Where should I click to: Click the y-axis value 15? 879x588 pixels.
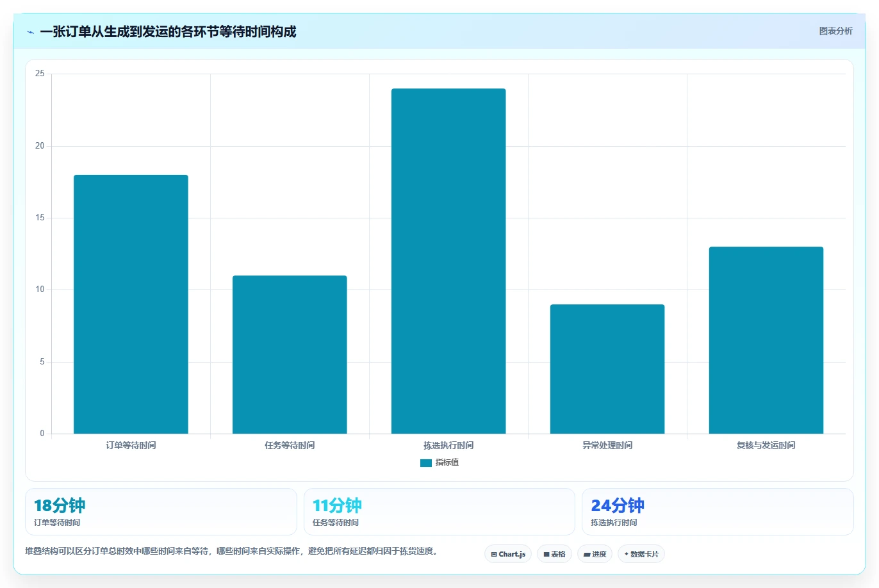click(40, 218)
